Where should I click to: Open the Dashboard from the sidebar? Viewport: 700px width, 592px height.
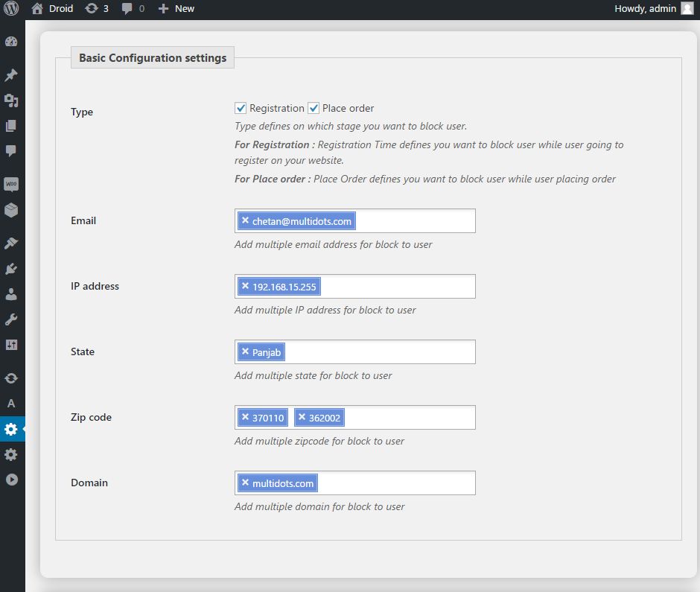coord(11,42)
